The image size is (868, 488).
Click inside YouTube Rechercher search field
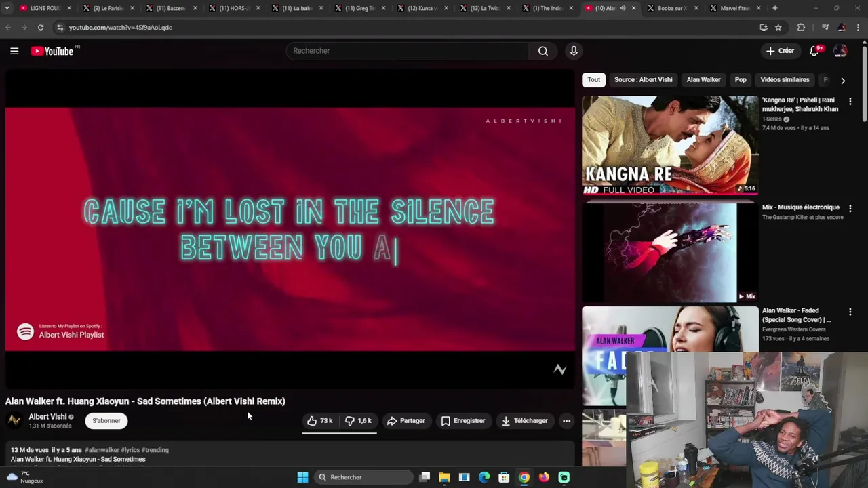point(408,51)
